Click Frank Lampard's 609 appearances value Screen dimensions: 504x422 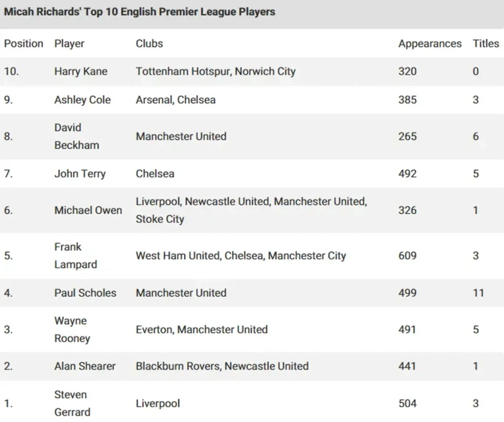click(407, 256)
